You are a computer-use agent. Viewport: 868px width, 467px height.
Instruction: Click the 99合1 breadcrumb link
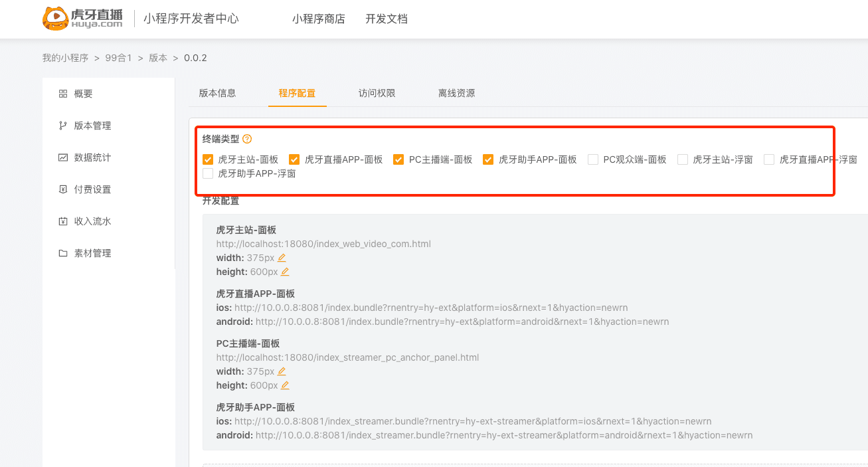(x=119, y=58)
